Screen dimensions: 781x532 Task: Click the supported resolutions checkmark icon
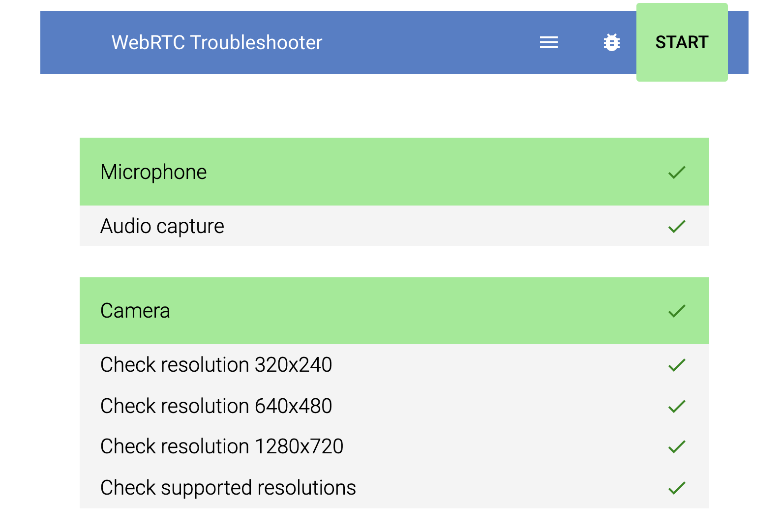tap(677, 488)
